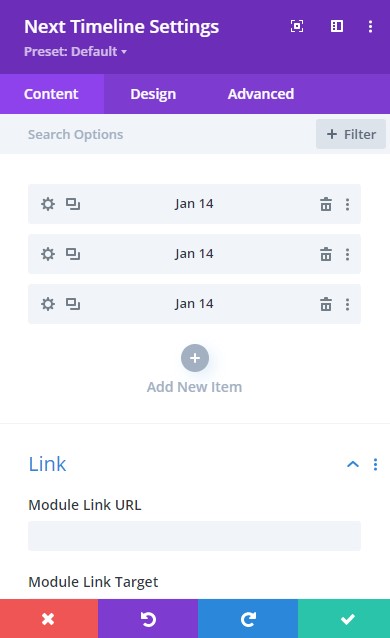Delete the first Jan 14 item
This screenshot has height=638, width=390.
(326, 204)
